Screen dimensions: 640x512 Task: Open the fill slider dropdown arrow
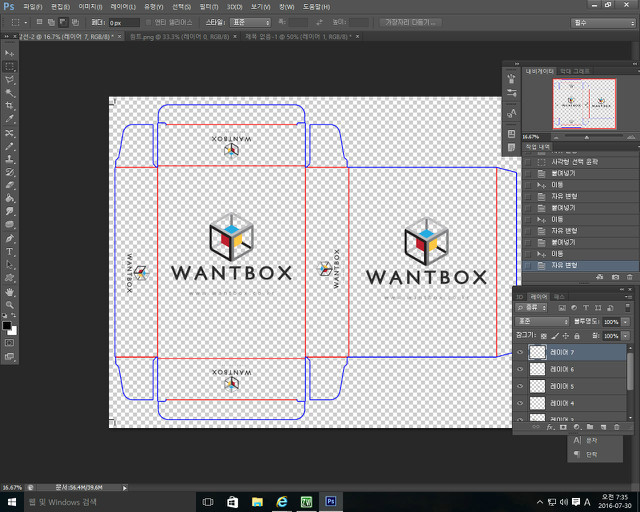pyautogui.click(x=626, y=336)
